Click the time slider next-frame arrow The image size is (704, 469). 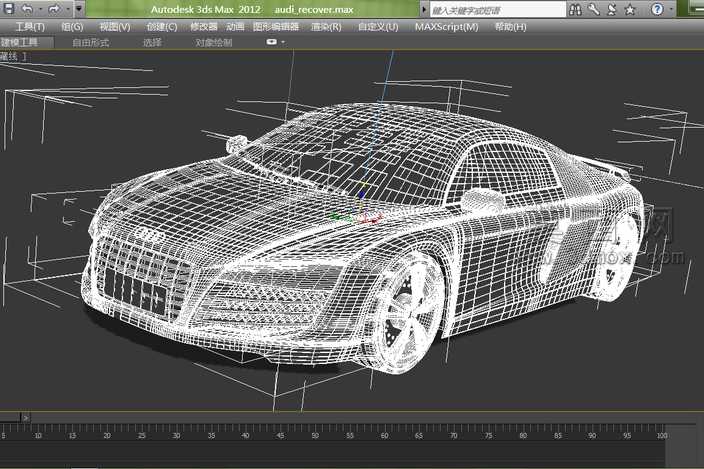click(x=26, y=418)
